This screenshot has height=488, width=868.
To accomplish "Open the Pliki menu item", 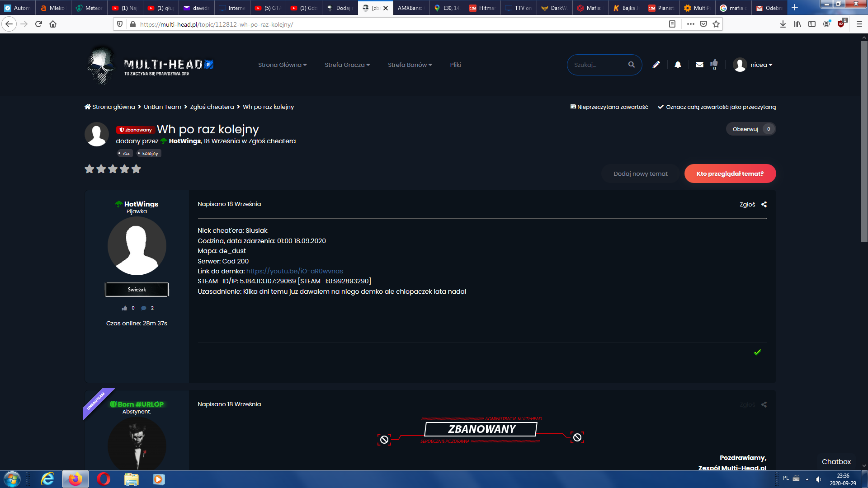I will [x=455, y=65].
